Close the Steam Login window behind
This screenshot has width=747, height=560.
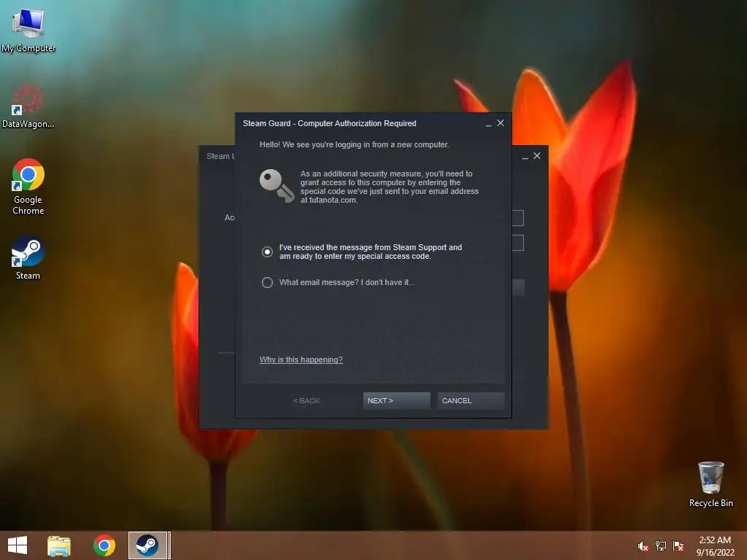click(537, 156)
